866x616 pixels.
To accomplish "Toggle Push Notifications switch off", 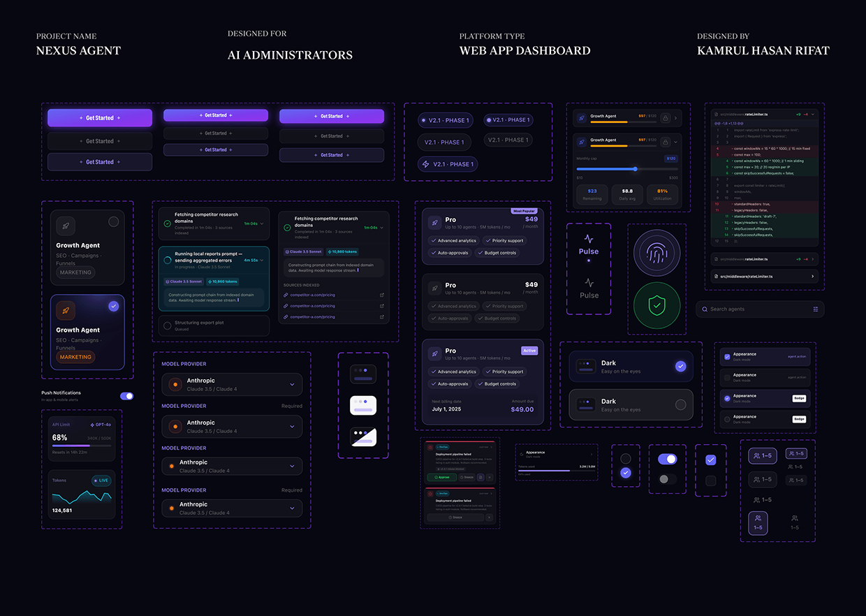I will [126, 396].
